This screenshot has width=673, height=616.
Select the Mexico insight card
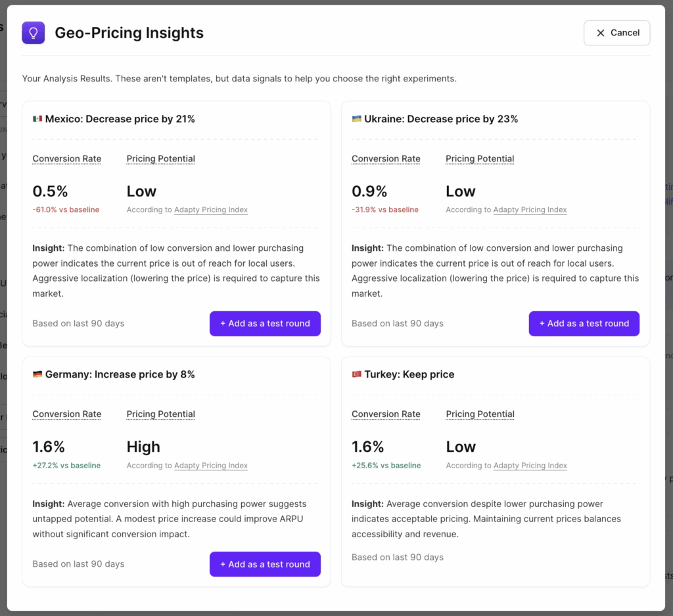176,223
